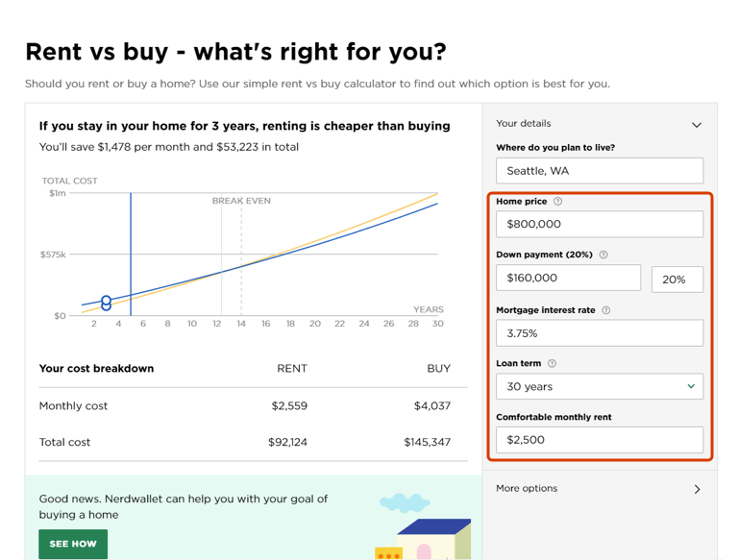Click the Home price help icon
738x560 pixels.
558,202
